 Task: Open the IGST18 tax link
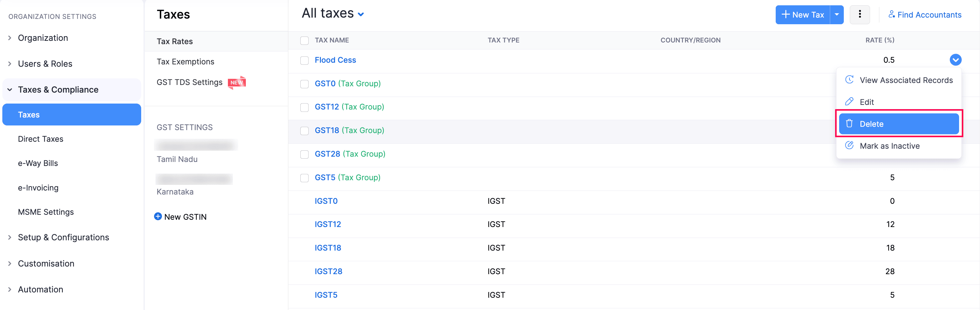[x=328, y=248]
